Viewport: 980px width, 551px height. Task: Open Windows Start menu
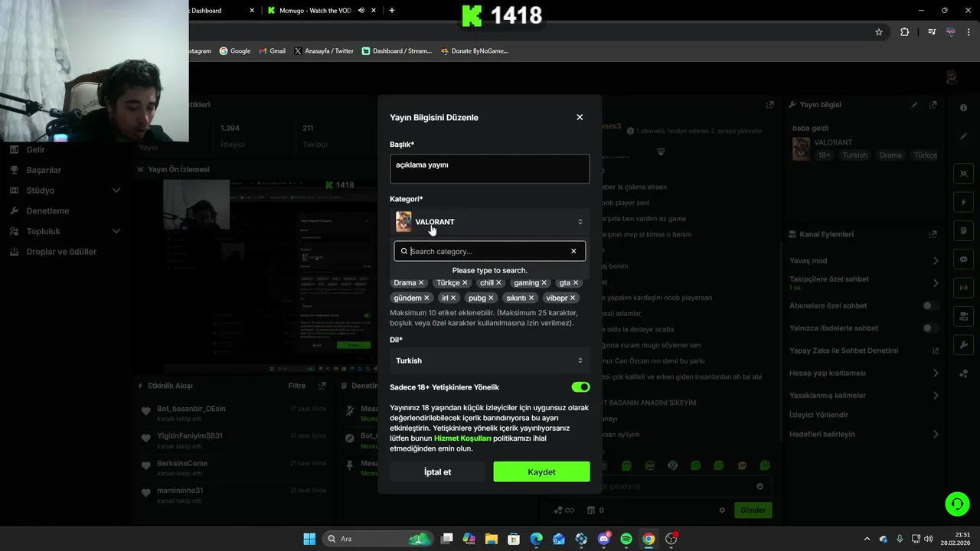309,539
